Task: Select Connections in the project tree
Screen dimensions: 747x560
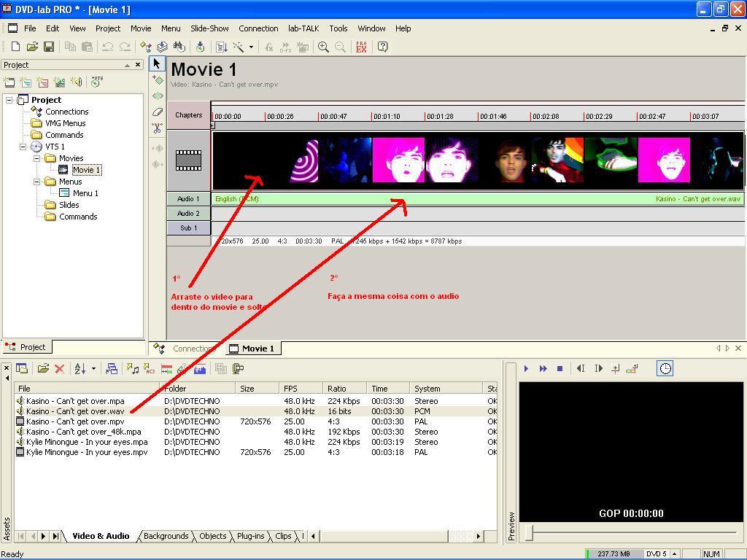Action: pos(66,112)
